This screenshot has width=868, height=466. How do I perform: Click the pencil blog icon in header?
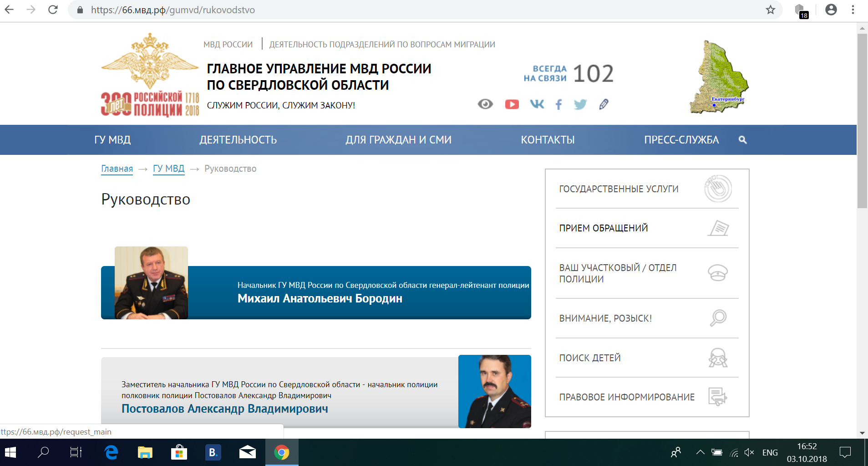[604, 104]
